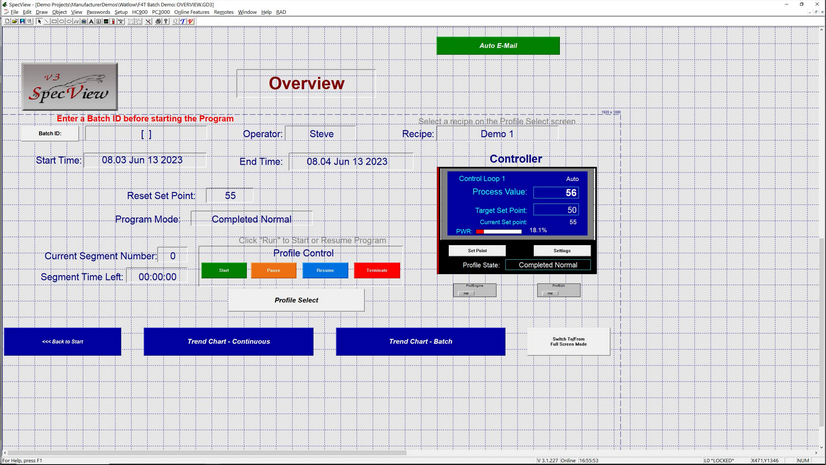Open the Online Features menu
The height and width of the screenshot is (465, 826).
(x=190, y=12)
